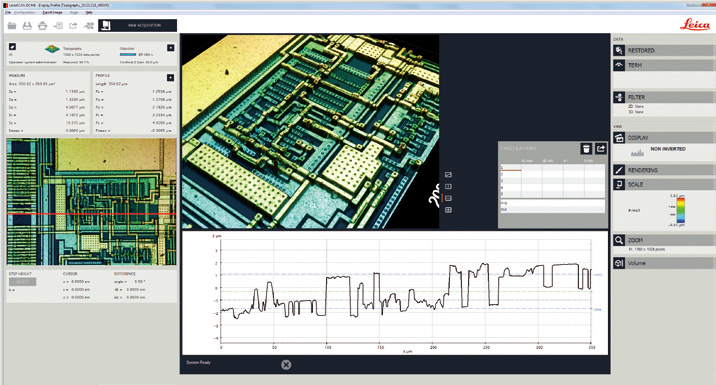Viewport: 716px width, 385px height.
Task: Select the vertical split layout icon
Action: pos(448,186)
